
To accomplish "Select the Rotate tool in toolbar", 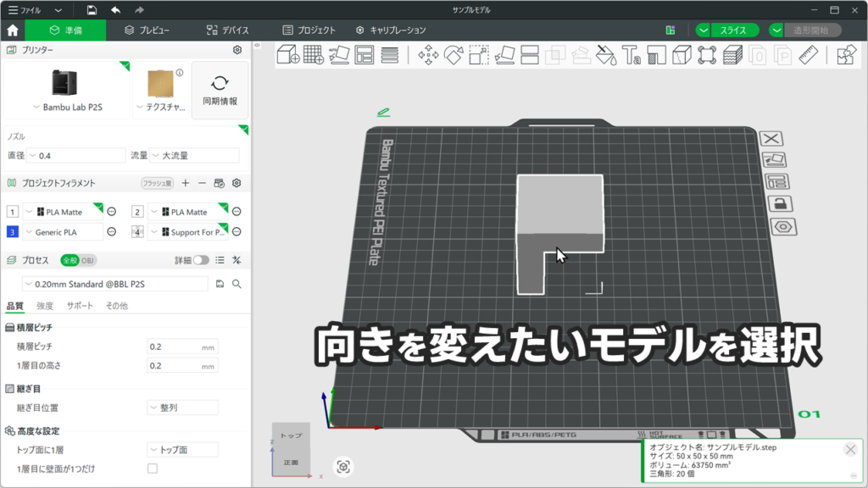I will pyautogui.click(x=453, y=56).
